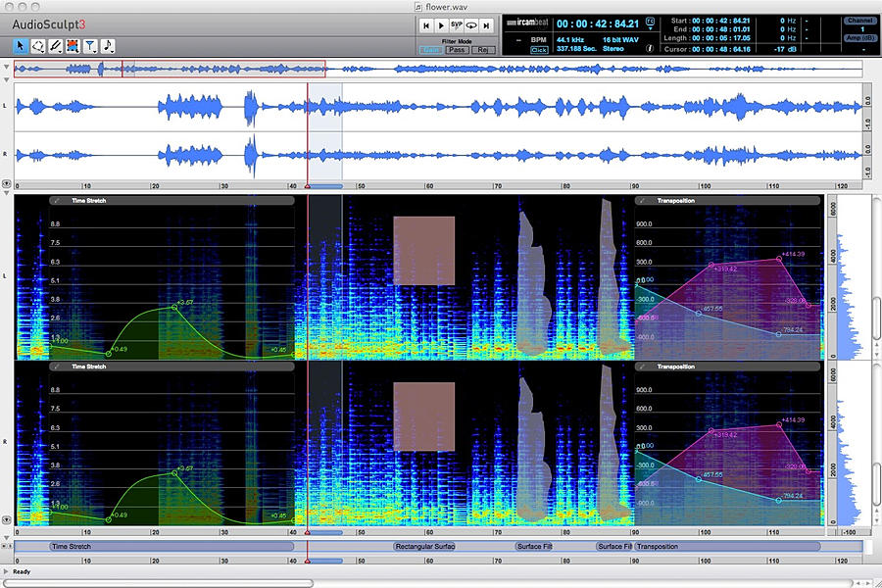Collapse the sonogram pane disclosure triangle

[x=6, y=192]
